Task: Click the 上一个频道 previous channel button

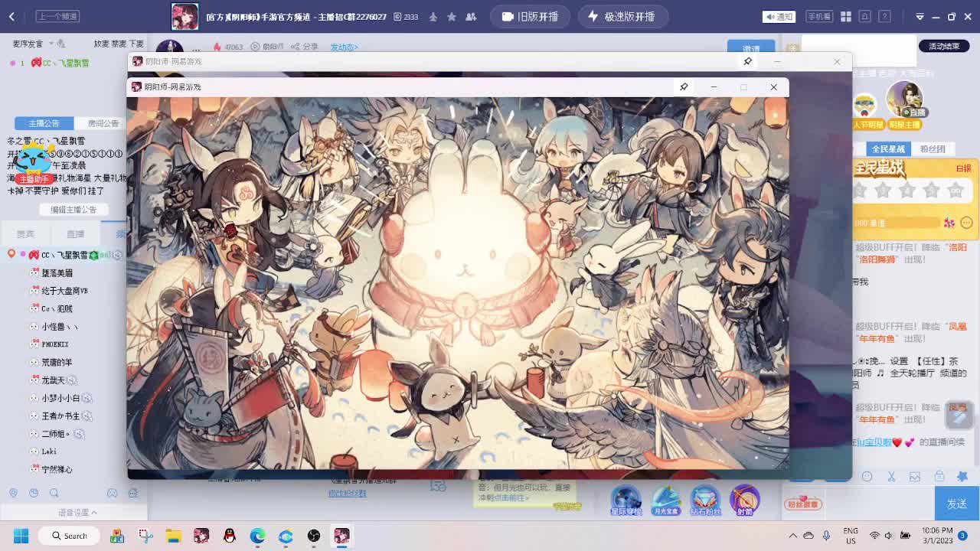Action: click(57, 16)
